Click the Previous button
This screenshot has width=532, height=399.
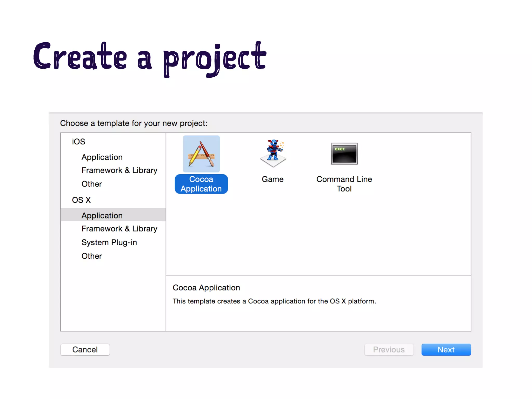[389, 350]
